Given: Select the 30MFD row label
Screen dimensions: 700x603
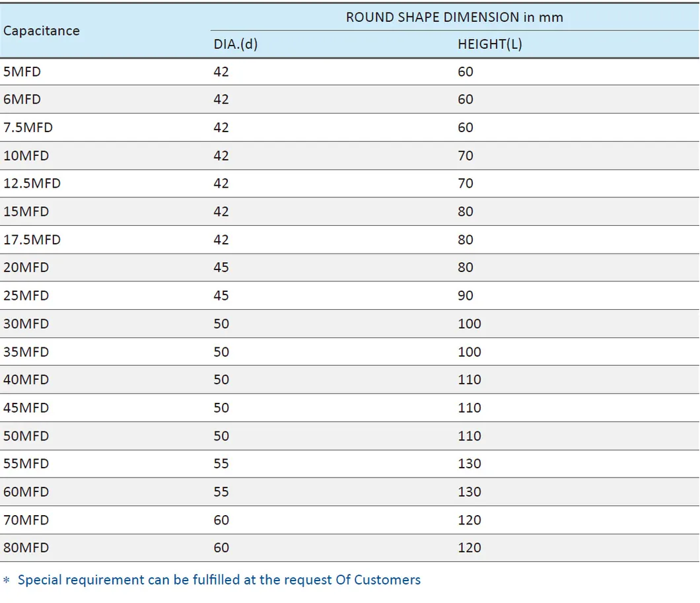Looking at the screenshot, I should (26, 324).
